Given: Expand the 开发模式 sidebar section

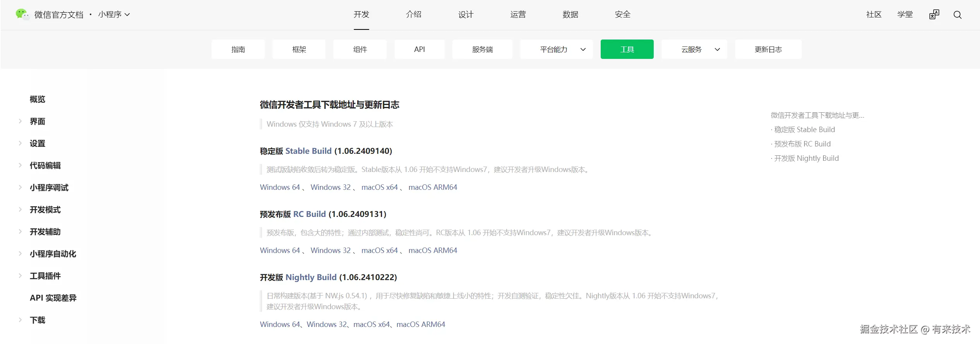Looking at the screenshot, I should coord(20,210).
